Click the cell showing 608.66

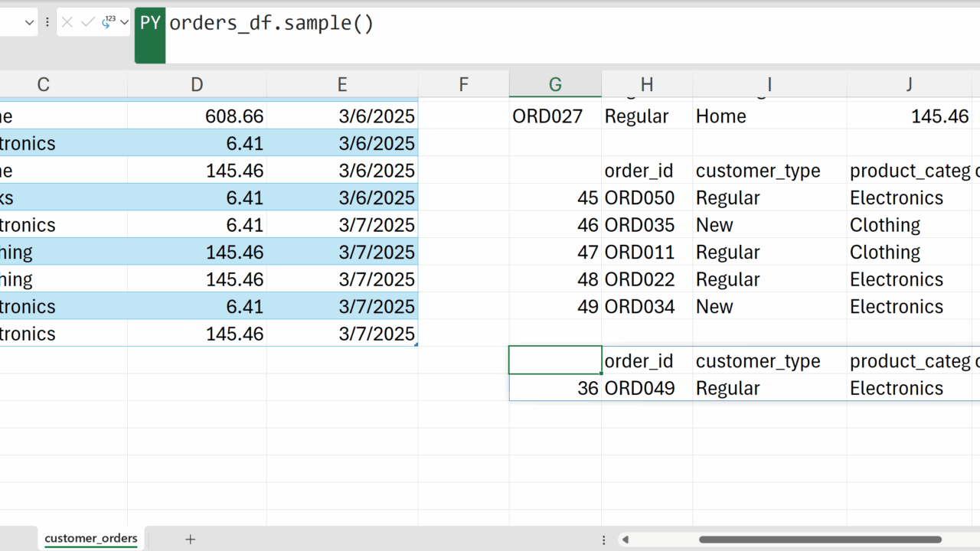coord(197,116)
